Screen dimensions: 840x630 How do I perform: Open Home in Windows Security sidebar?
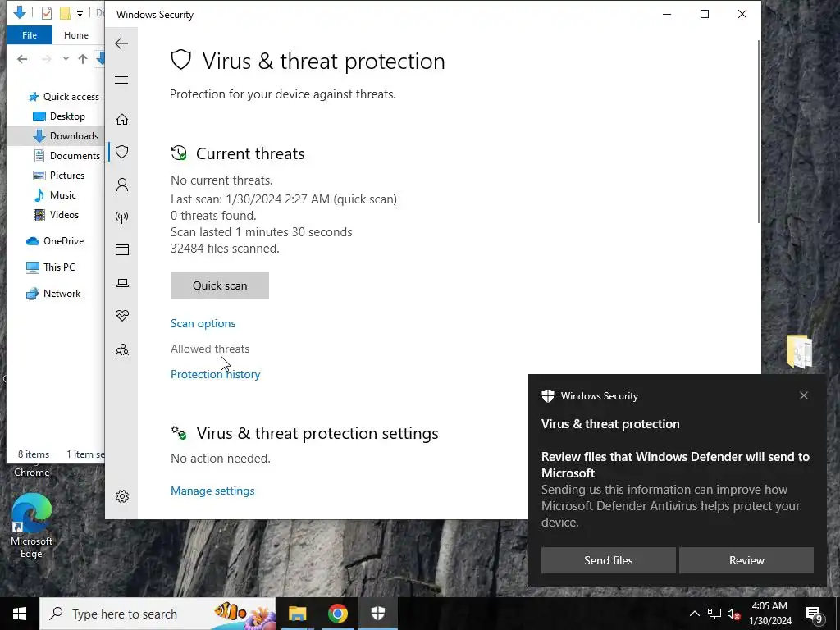point(122,119)
